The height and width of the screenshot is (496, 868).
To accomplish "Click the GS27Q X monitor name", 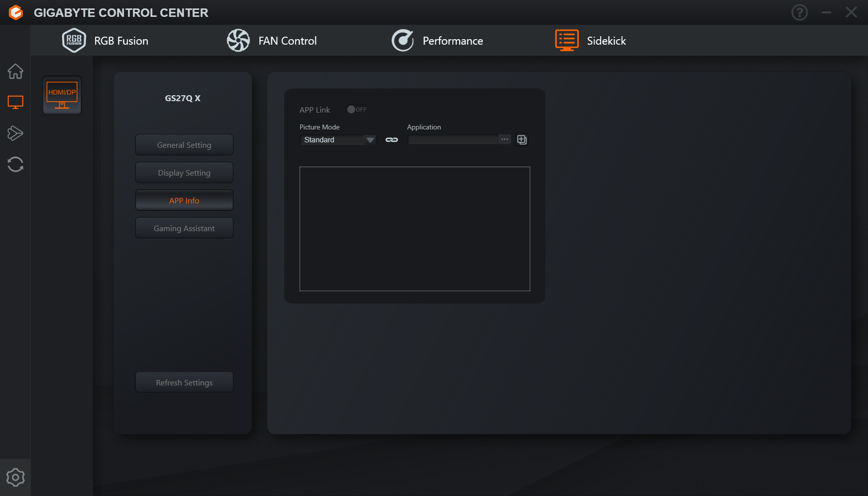I will [x=183, y=98].
